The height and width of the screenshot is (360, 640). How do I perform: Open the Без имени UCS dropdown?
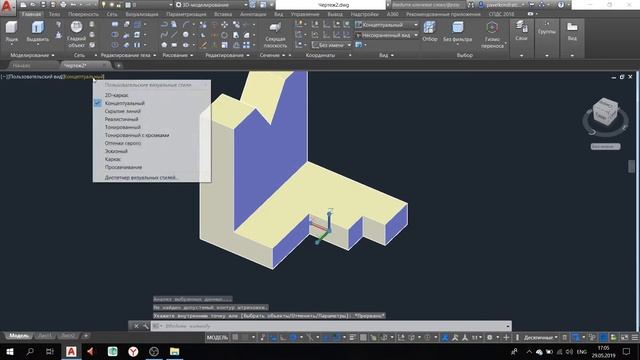(331, 45)
